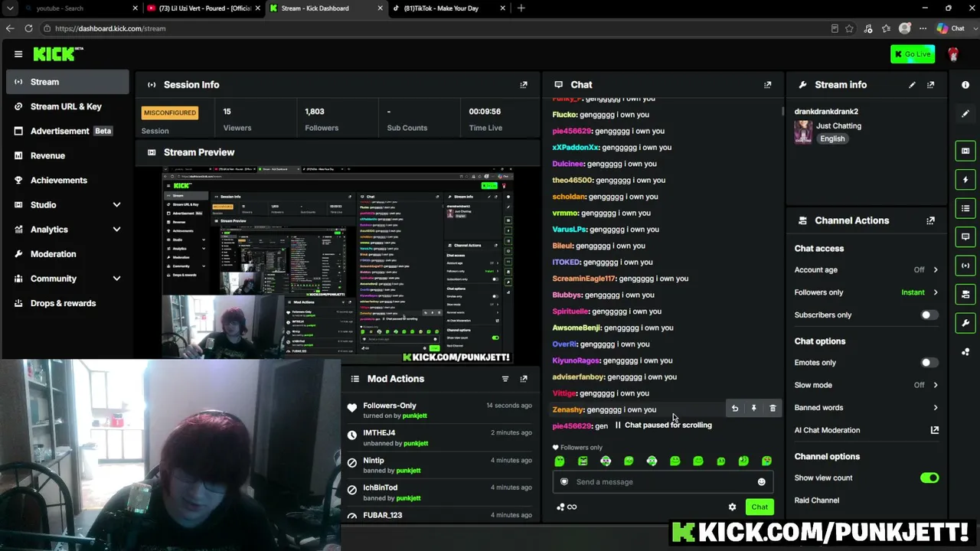980x551 pixels.
Task: Pop out the Channel Actions panel
Action: point(931,220)
